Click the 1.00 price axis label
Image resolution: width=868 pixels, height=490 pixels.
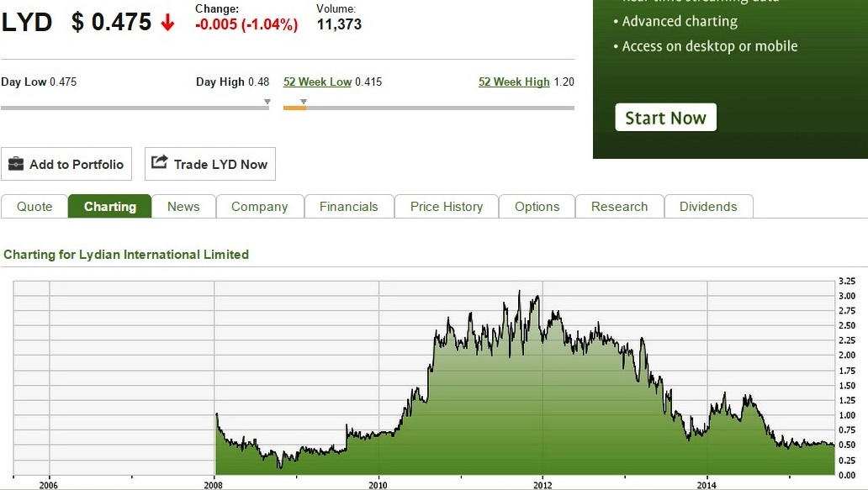(x=847, y=415)
